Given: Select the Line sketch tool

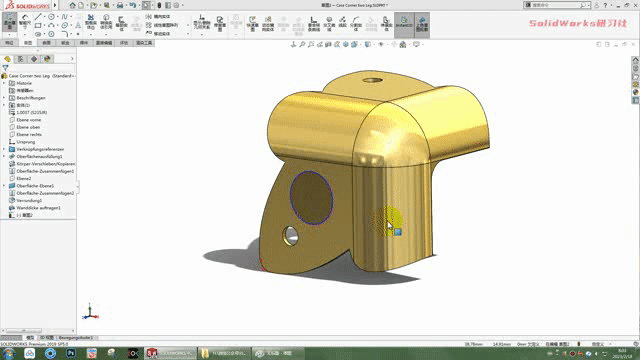Looking at the screenshot, I should (x=38, y=16).
